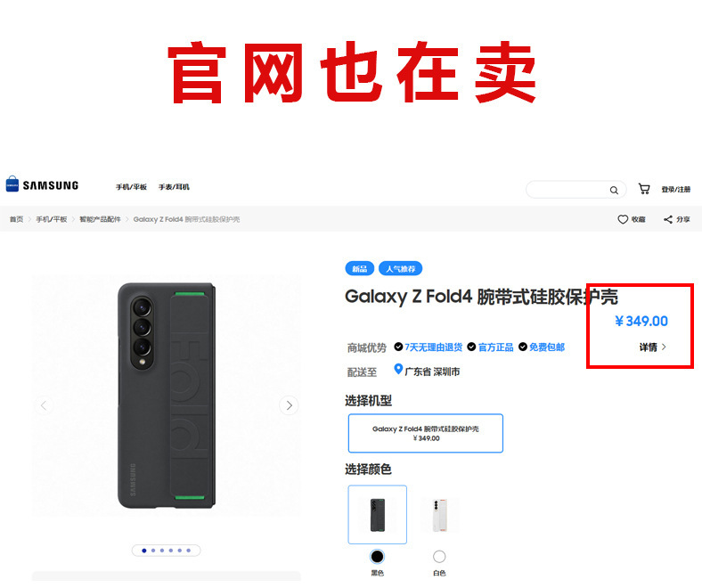This screenshot has height=588, width=702.
Task: Open the 手机/平板 menu
Action: pos(131,187)
